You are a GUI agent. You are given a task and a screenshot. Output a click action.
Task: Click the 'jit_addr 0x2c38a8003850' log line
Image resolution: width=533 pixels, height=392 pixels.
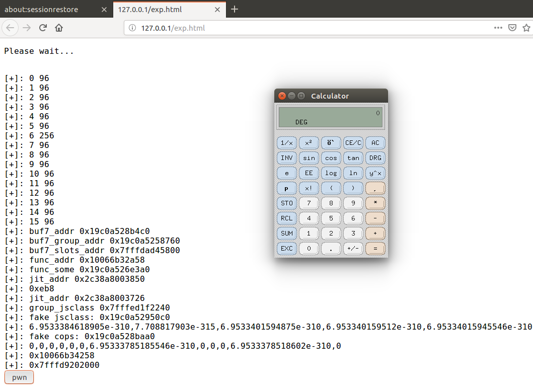click(x=74, y=279)
